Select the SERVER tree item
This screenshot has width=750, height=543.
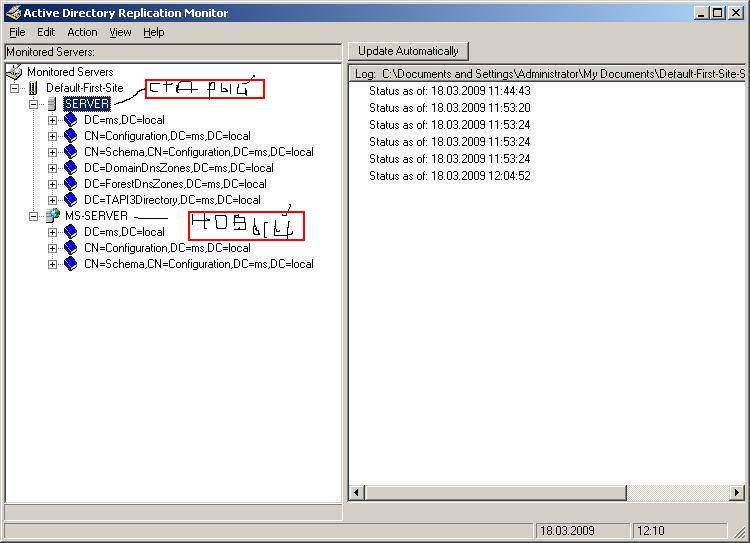click(x=87, y=104)
